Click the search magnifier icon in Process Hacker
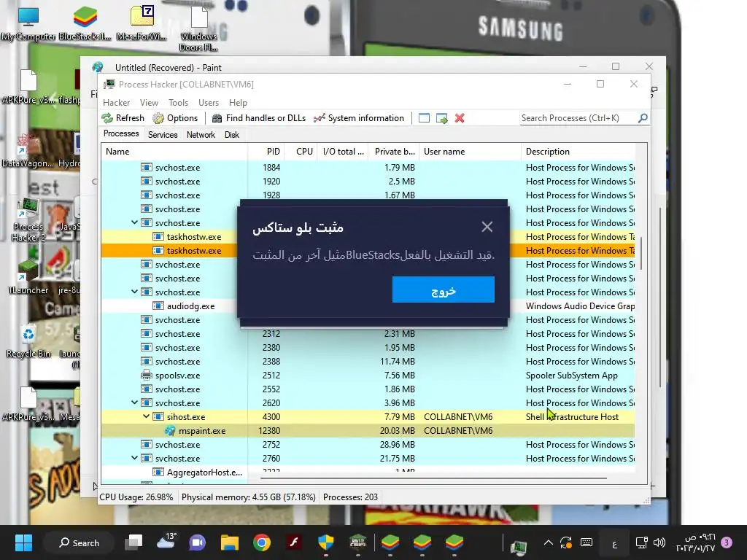This screenshot has height=560, width=747. [x=643, y=117]
